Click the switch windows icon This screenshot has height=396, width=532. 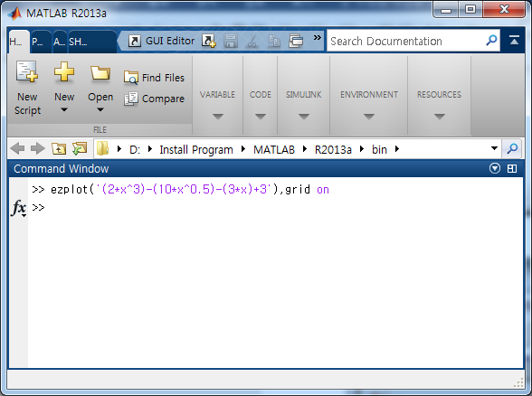coord(296,41)
